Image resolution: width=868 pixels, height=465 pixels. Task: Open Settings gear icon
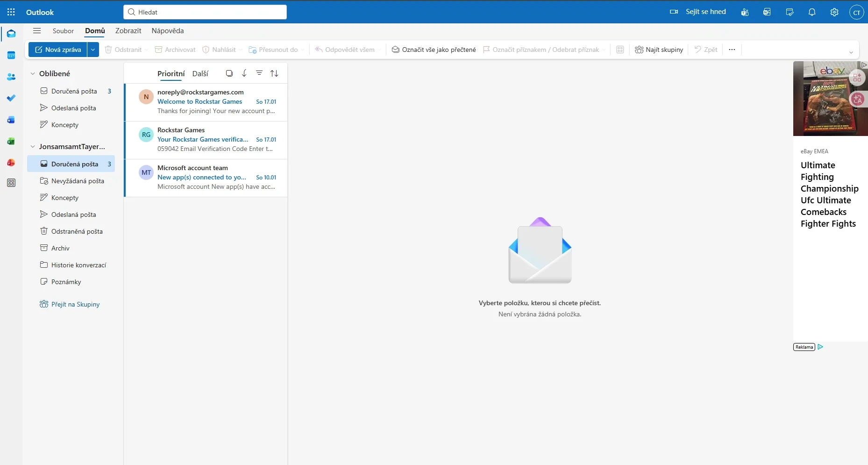(834, 12)
